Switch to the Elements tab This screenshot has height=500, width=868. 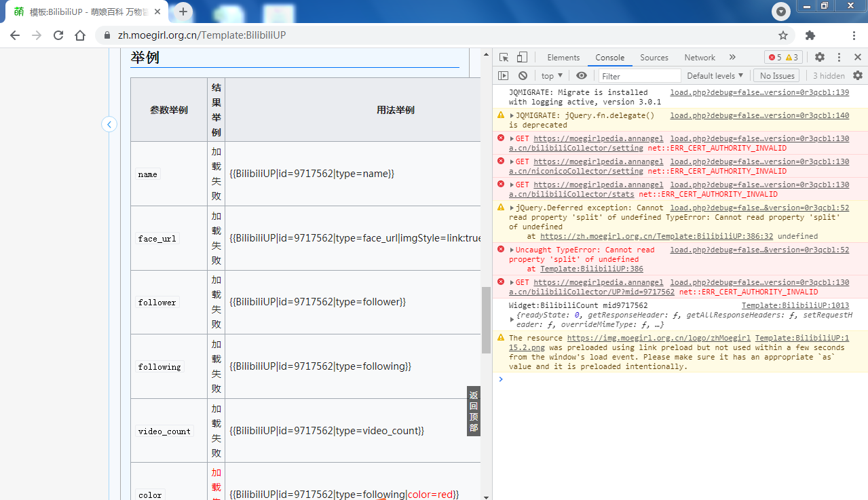click(563, 58)
